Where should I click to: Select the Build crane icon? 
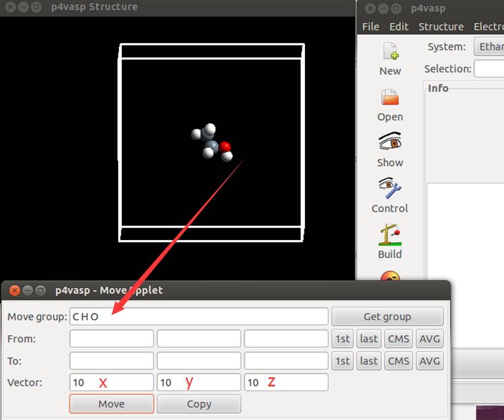pyautogui.click(x=390, y=234)
